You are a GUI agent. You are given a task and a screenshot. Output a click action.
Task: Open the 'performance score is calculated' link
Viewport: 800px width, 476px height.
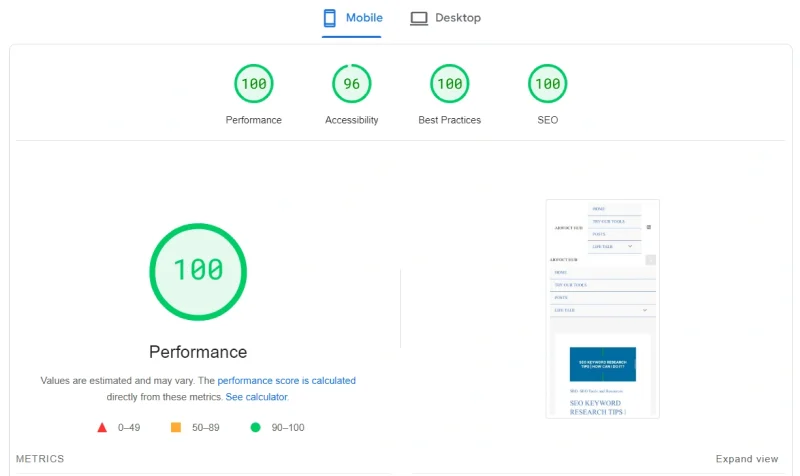(x=286, y=381)
